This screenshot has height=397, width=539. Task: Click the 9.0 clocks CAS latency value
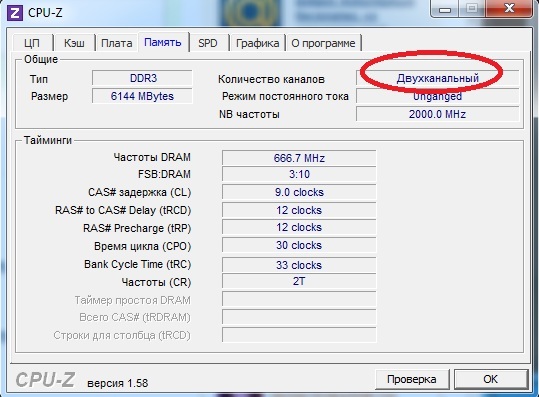pos(299,192)
